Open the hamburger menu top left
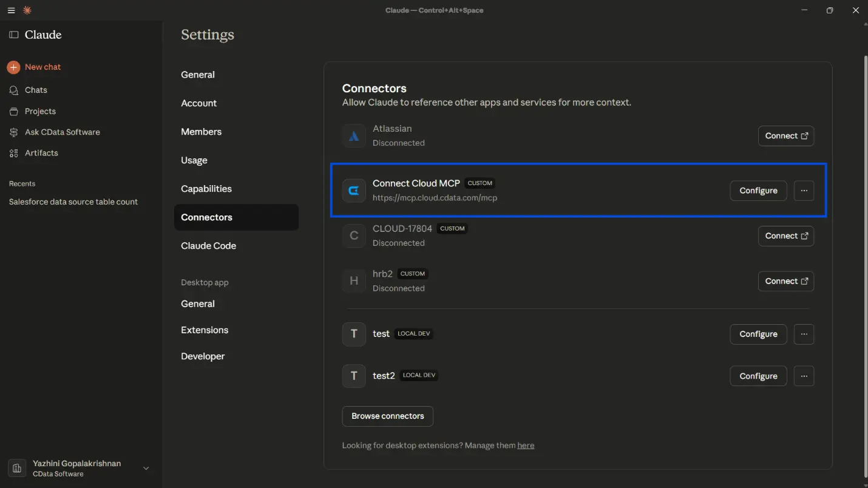Viewport: 868px width, 488px height. (x=11, y=10)
